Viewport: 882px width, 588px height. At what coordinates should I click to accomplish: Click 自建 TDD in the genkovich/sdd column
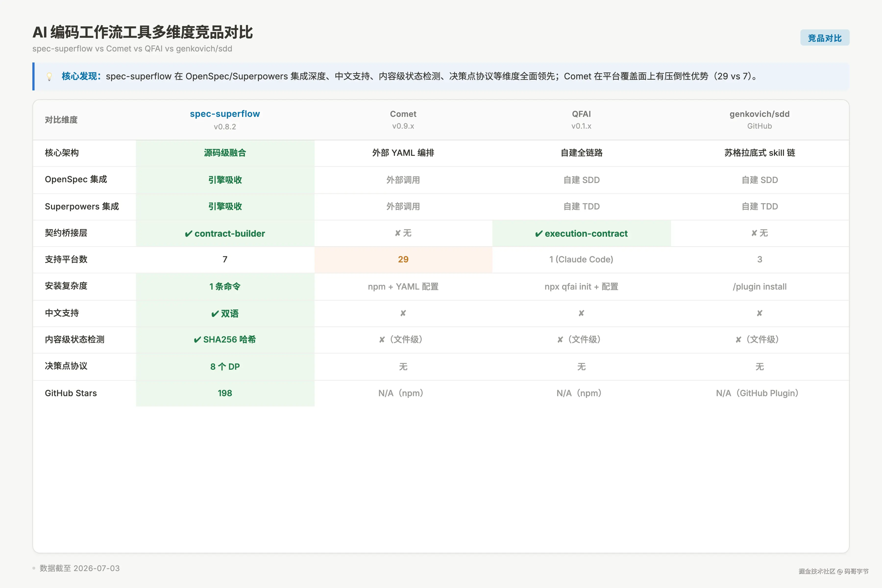[x=759, y=207]
